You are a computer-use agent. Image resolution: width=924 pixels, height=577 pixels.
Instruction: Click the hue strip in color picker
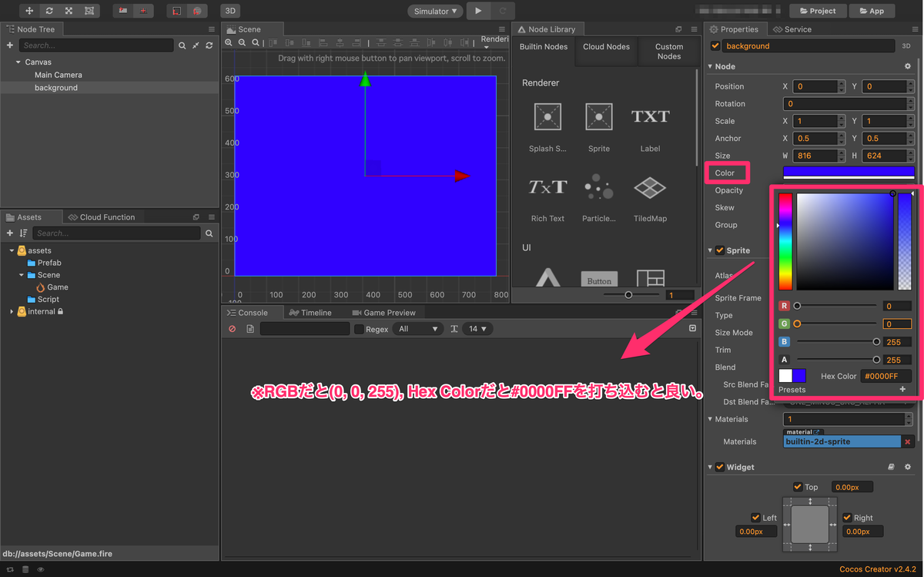[x=785, y=242]
